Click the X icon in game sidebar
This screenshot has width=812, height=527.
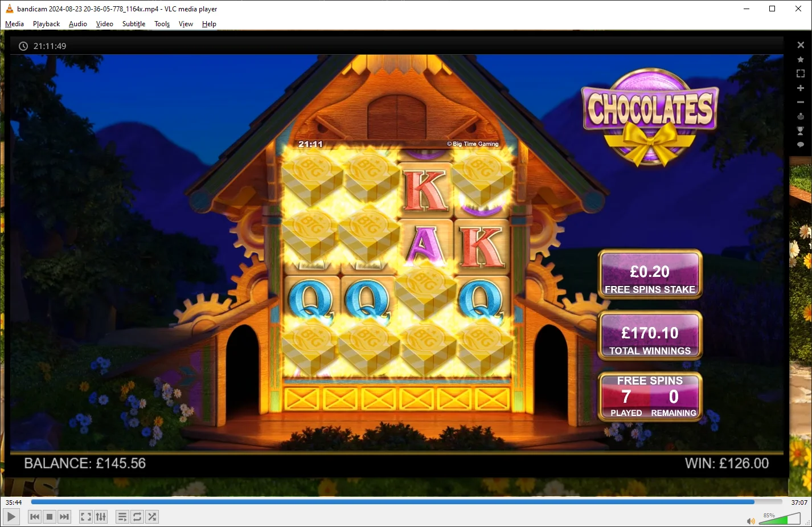tap(801, 45)
